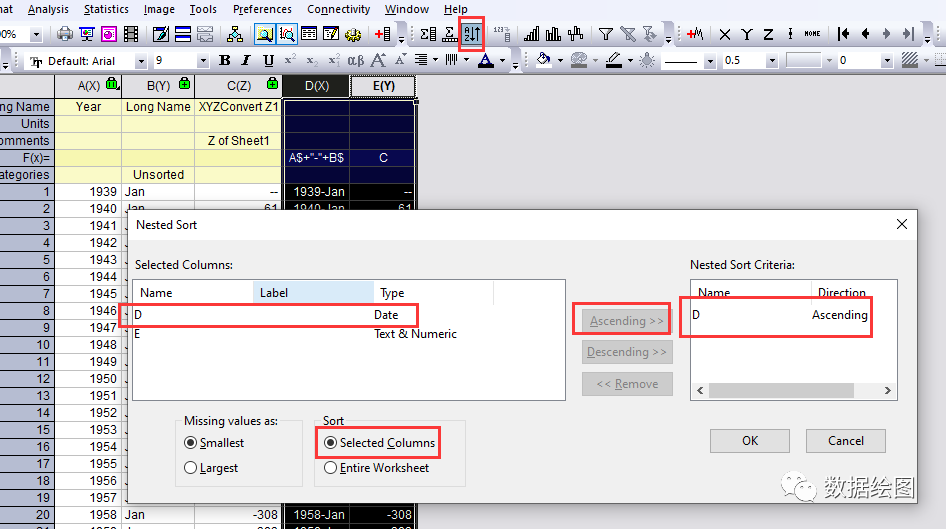946x529 pixels.
Task: Open the Image menu
Action: [x=159, y=9]
